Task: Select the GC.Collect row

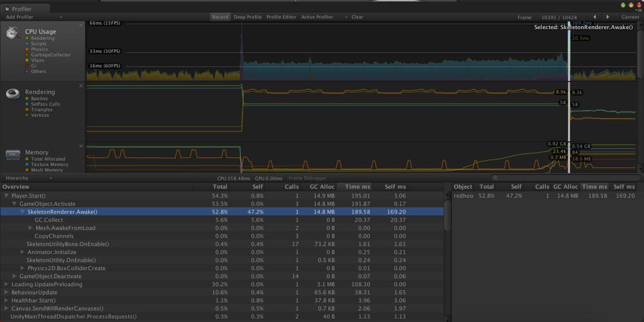Action: tap(222, 220)
